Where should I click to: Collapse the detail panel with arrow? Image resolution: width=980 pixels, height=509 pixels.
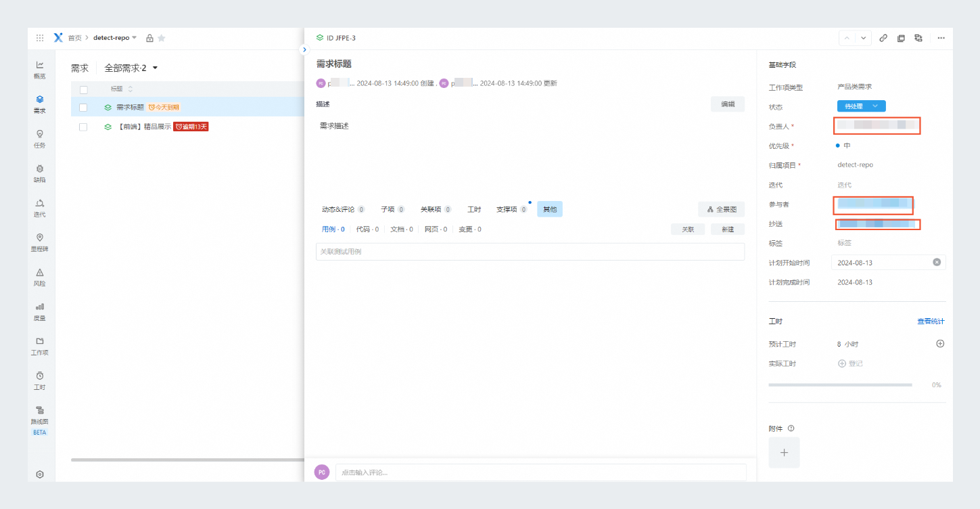click(304, 49)
